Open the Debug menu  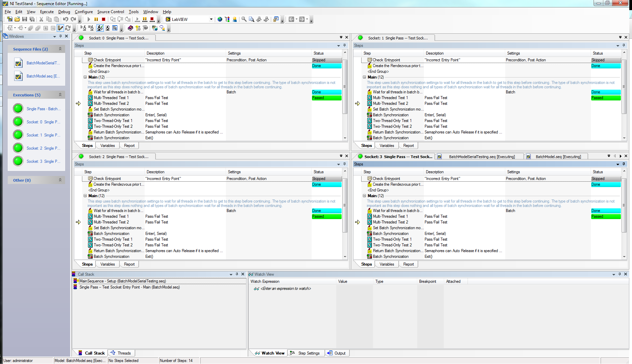(x=64, y=11)
